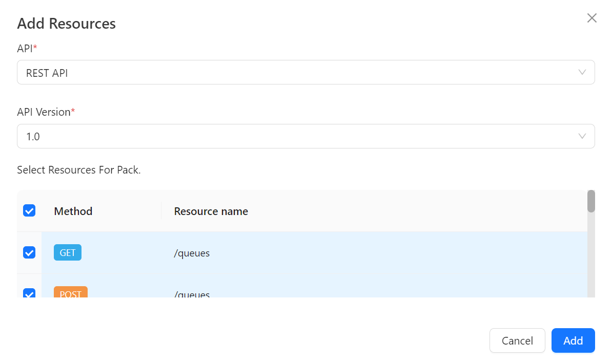Toggle the select-all checkbox in table header
The image size is (612, 364).
(x=29, y=211)
